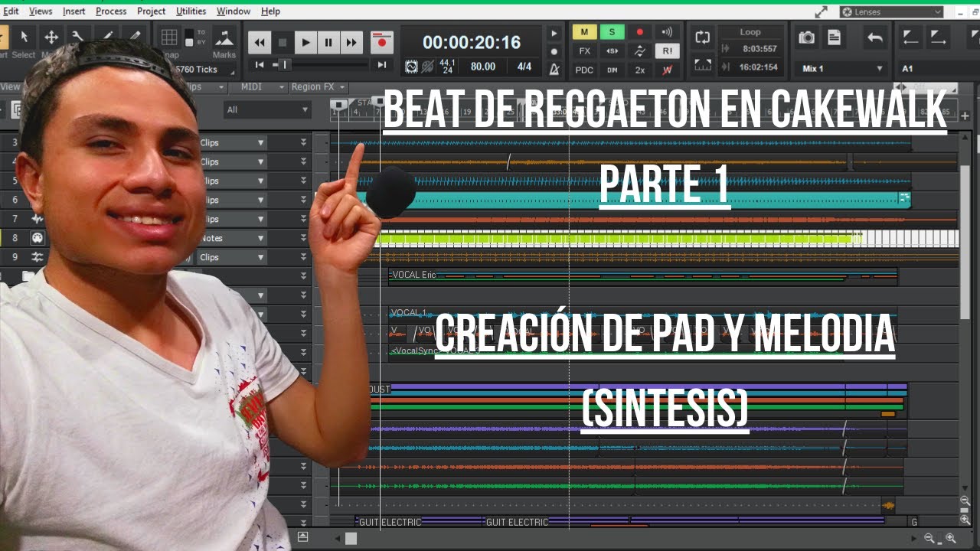
Task: Stop playback with the square button
Action: click(283, 43)
